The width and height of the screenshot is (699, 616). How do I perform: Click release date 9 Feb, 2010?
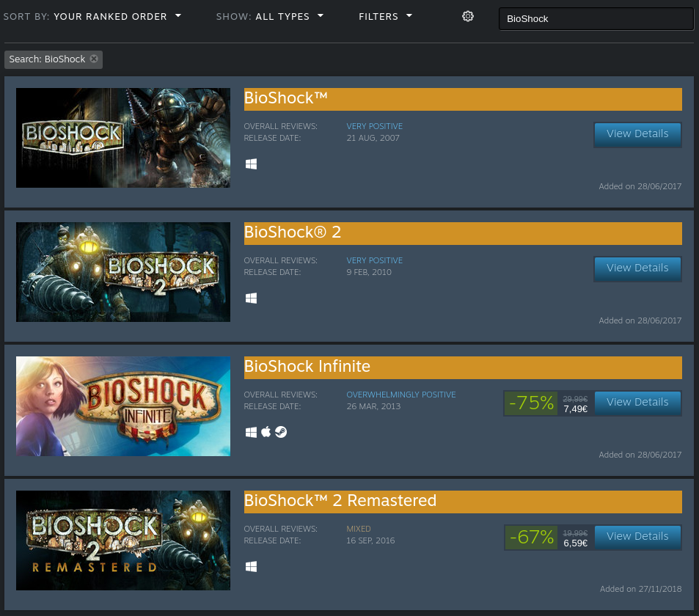point(369,272)
